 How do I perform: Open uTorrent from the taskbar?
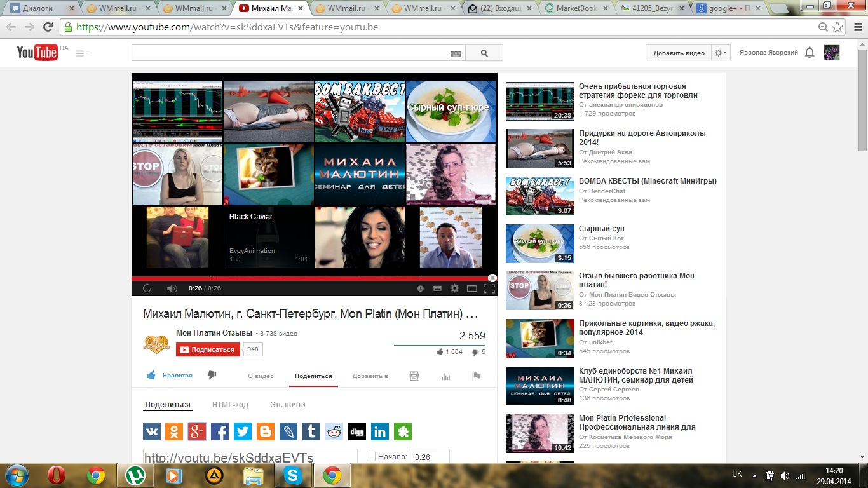point(135,475)
